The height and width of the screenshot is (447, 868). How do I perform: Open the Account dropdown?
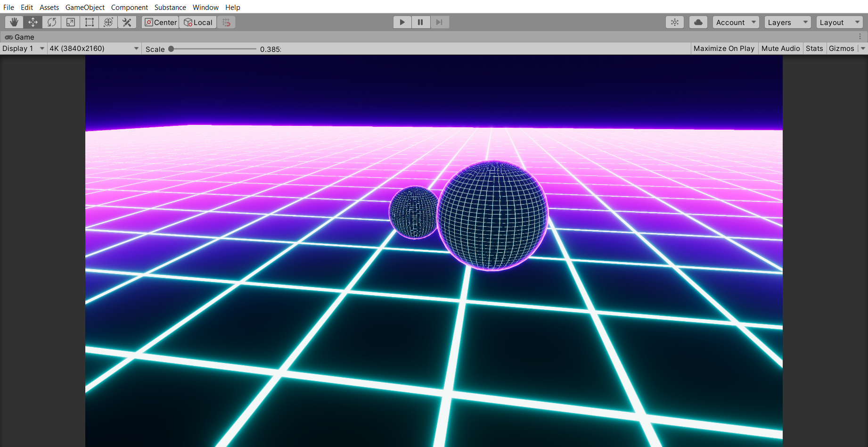[736, 22]
